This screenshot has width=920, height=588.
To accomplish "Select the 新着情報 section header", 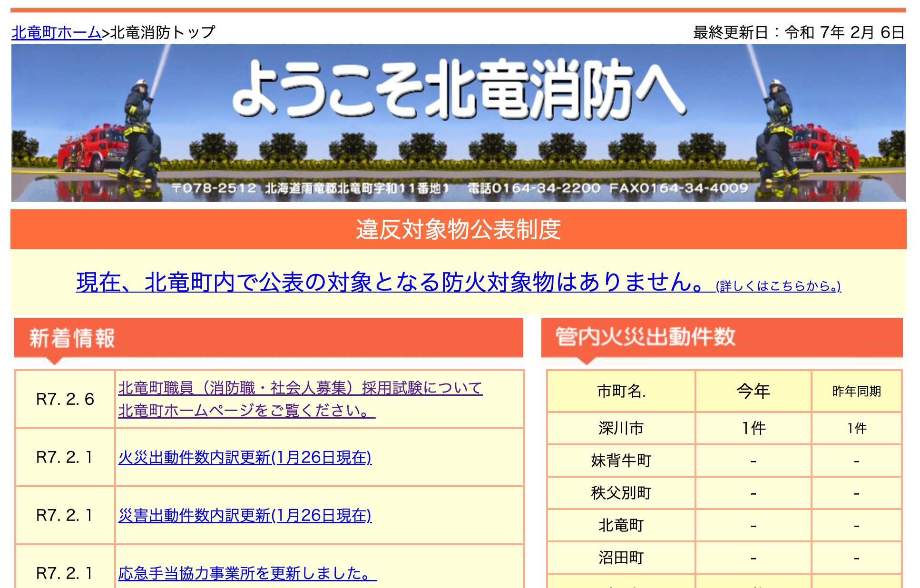I will coord(72,338).
